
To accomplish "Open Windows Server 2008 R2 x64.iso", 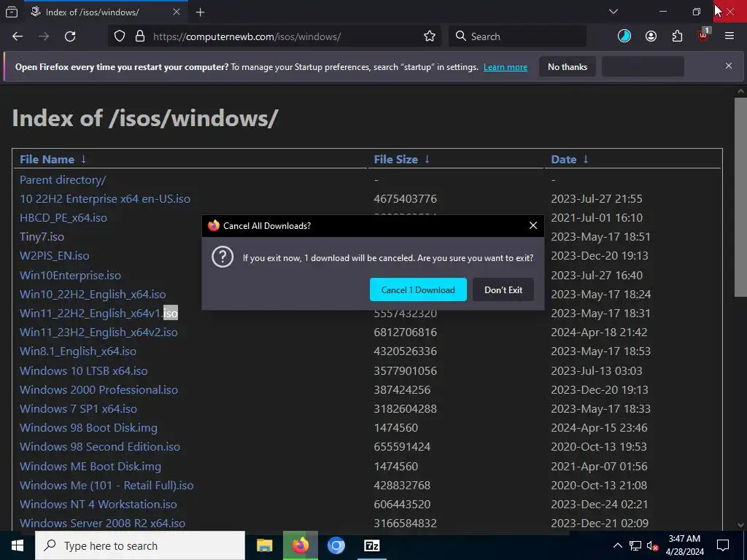I will point(102,524).
